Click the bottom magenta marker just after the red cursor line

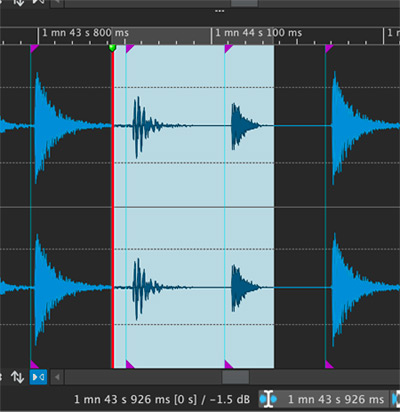click(129, 364)
